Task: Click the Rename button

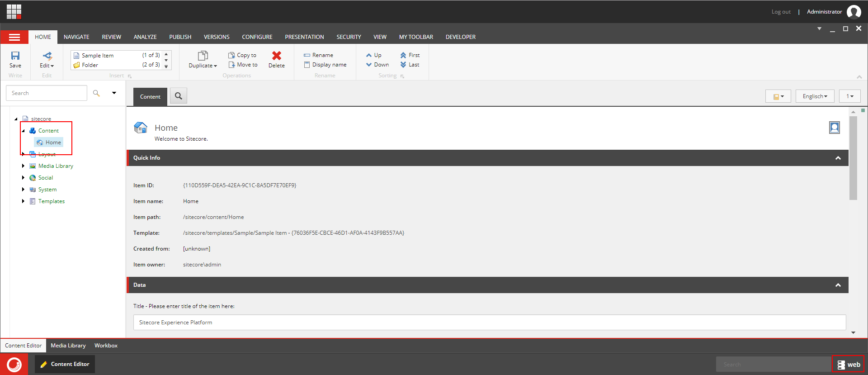Action: pyautogui.click(x=318, y=55)
